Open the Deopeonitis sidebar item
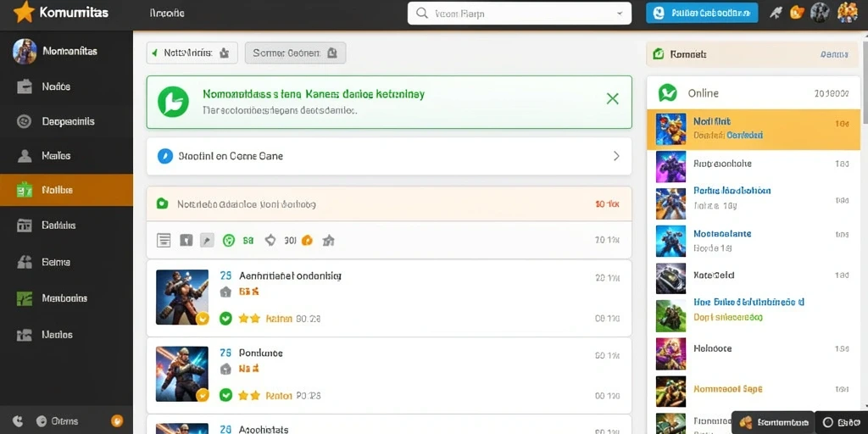The width and height of the screenshot is (868, 434). coord(66,121)
